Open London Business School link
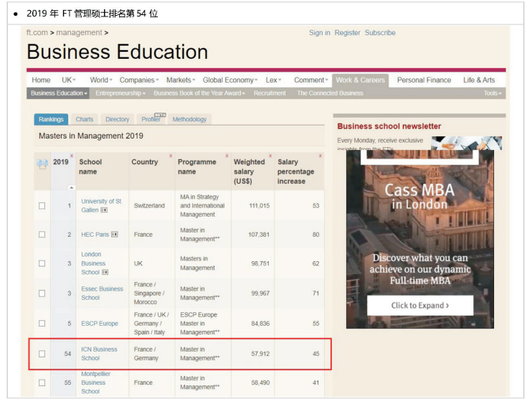The width and height of the screenshot is (532, 399). [x=93, y=263]
